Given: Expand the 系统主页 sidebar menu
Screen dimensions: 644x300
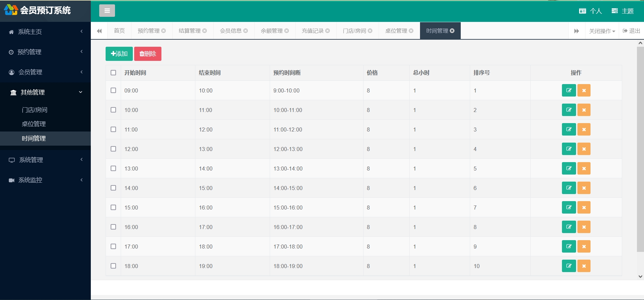Looking at the screenshot, I should point(45,32).
